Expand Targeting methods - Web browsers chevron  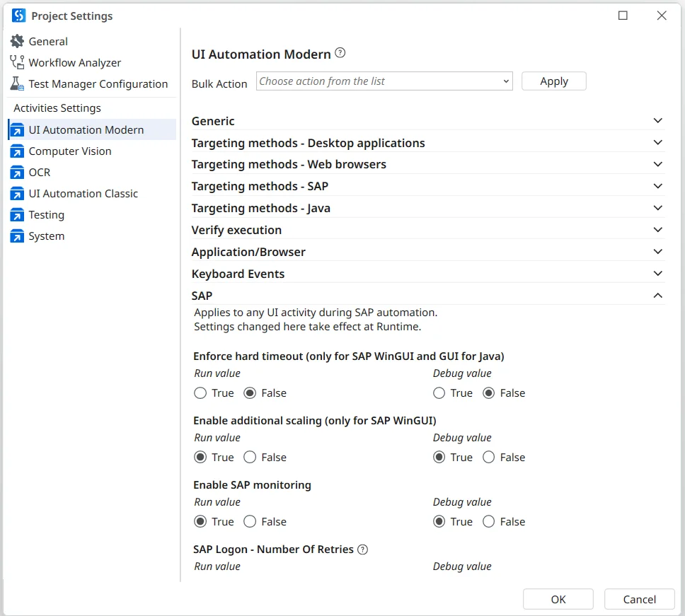pyautogui.click(x=657, y=164)
